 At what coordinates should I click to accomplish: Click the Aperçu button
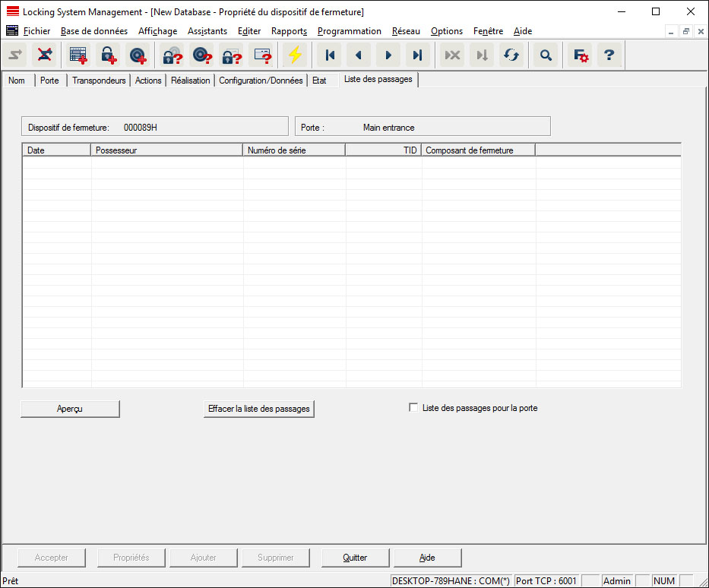tap(70, 409)
